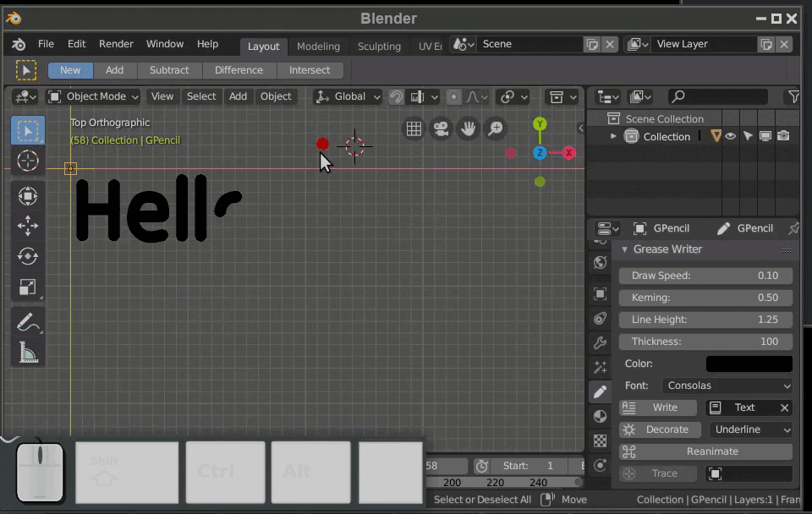812x514 pixels.
Task: Pin the properties editor context
Action: 794,228
